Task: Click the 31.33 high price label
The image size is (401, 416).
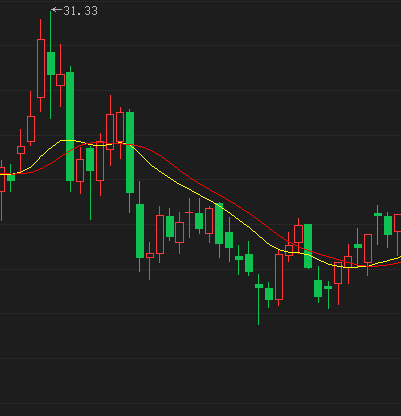Action: [81, 11]
